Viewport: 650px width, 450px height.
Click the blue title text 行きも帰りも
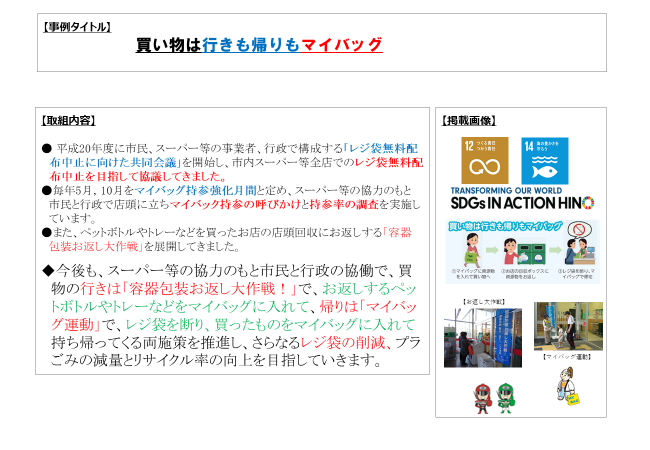(251, 45)
